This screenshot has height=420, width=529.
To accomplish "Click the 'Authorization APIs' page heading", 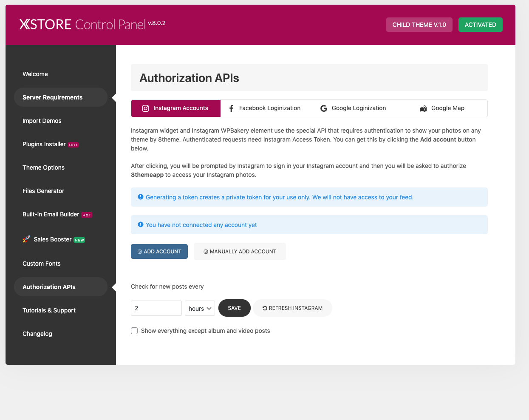I will pyautogui.click(x=190, y=78).
